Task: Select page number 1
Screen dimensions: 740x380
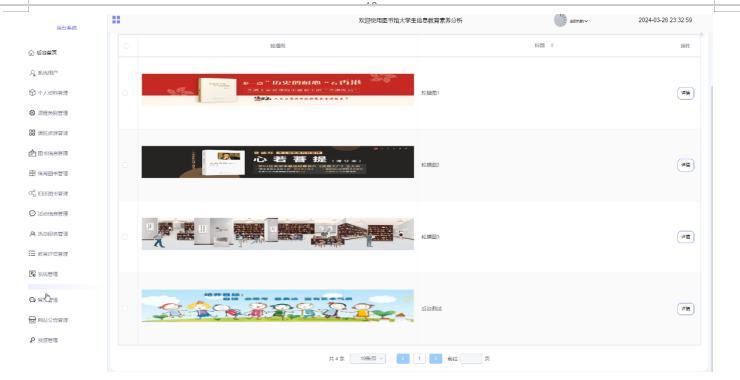Action: (420, 359)
